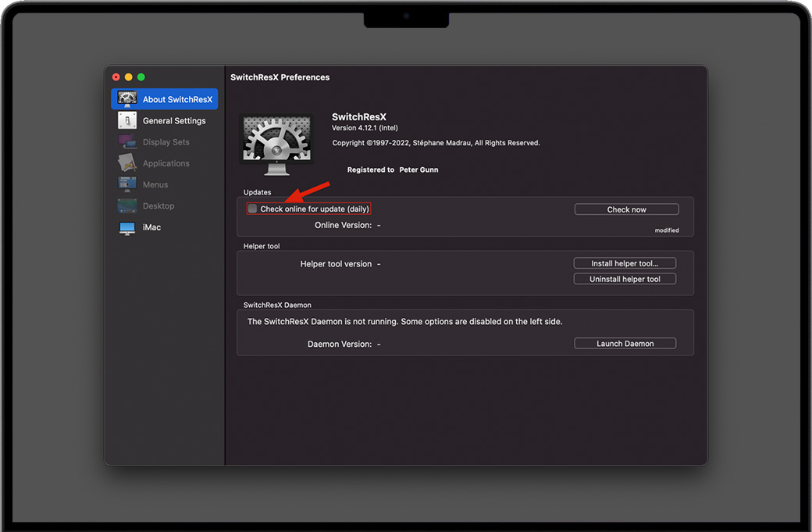Click the name Peter Gunn
Viewport: 812px width, 532px height.
(x=418, y=170)
